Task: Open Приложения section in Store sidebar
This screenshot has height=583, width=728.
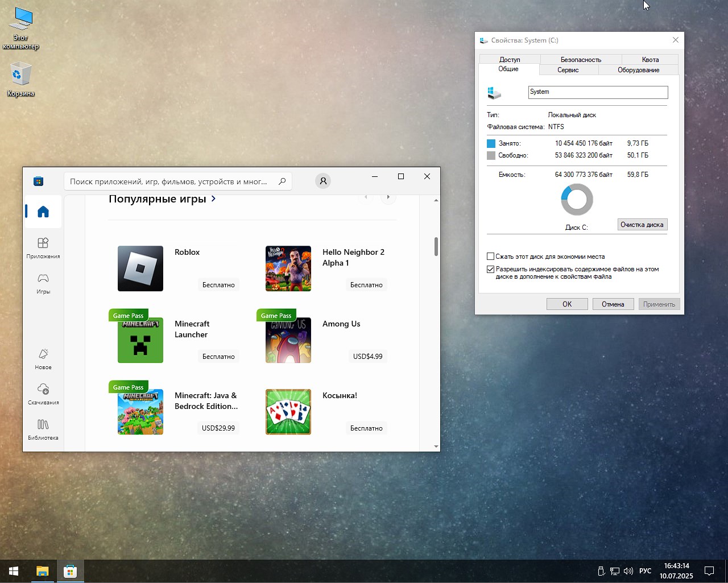Action: [x=43, y=248]
